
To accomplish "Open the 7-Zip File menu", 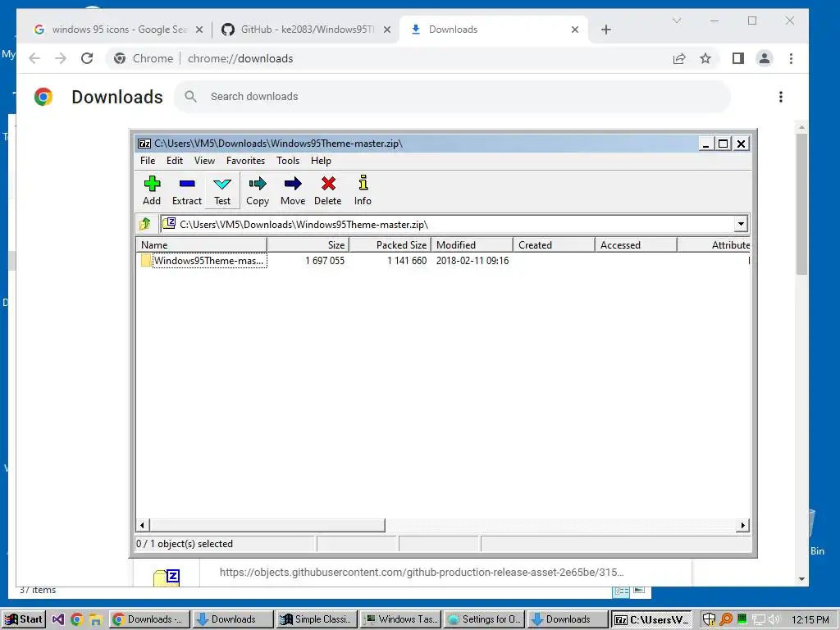I will pos(148,161).
